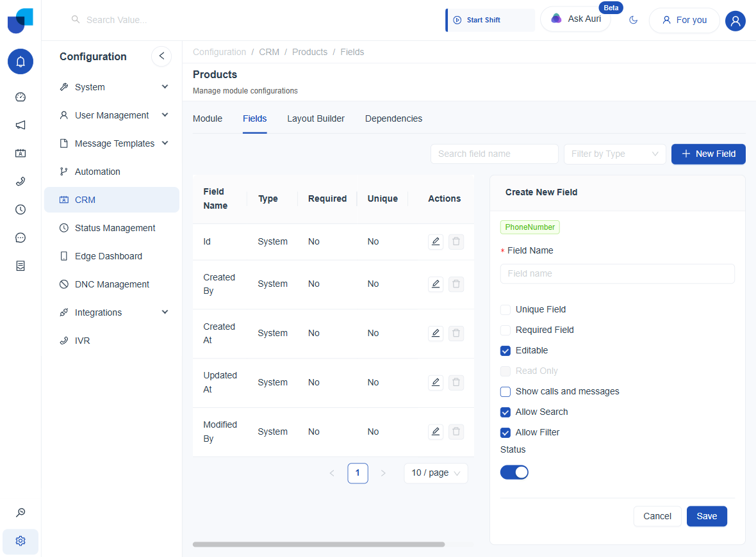Click the search-key icon near bottom of rail
This screenshot has width=756, height=557.
click(x=21, y=513)
